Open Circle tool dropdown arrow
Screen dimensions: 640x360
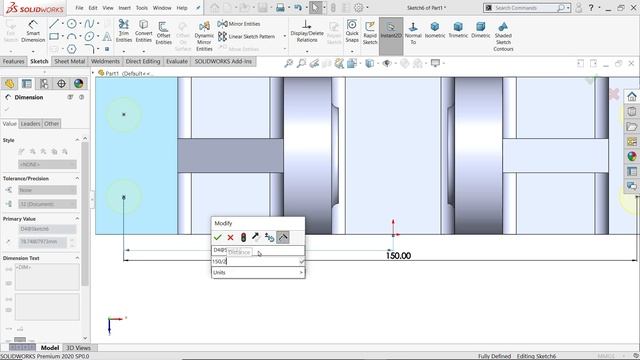80,24
